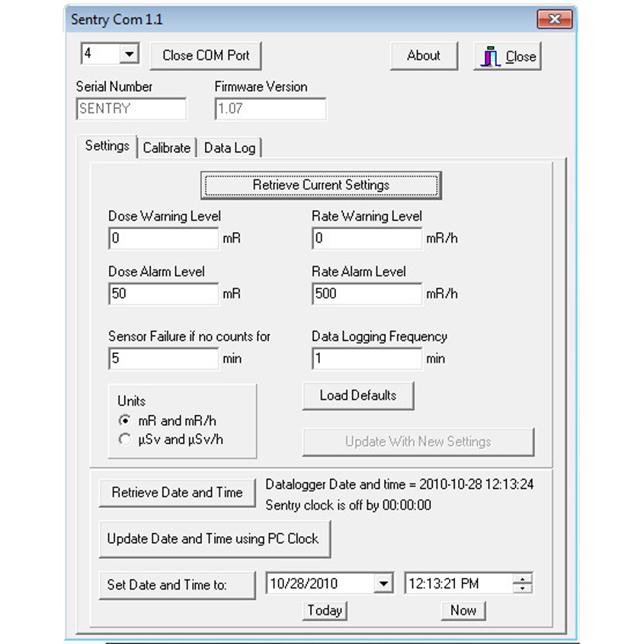The width and height of the screenshot is (644, 644).
Task: Click the Load Defaults button
Action: (358, 395)
